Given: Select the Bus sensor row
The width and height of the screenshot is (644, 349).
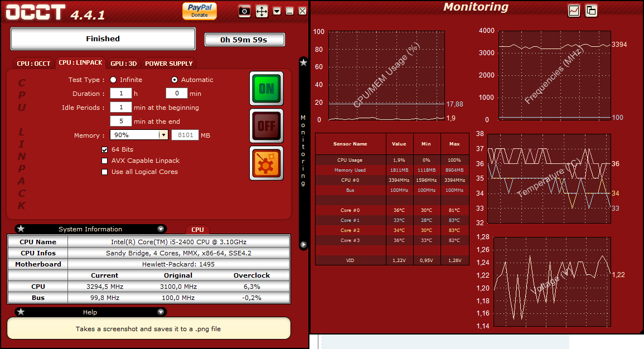Looking at the screenshot, I should click(392, 190).
